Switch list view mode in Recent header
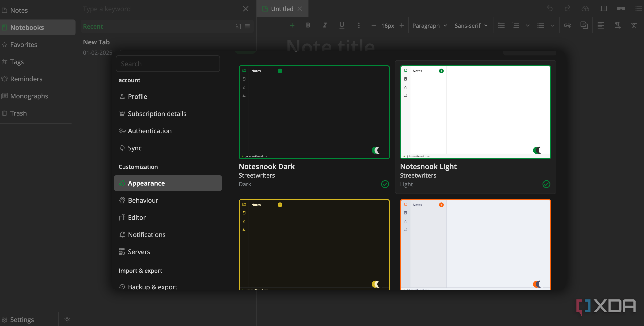 247,26
